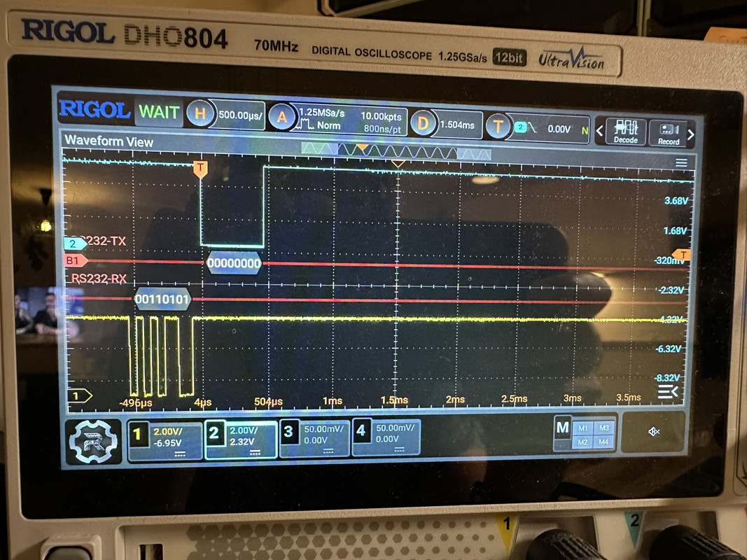Toggle the beeper mute icon
This screenshot has height=560, width=747.
point(654,431)
